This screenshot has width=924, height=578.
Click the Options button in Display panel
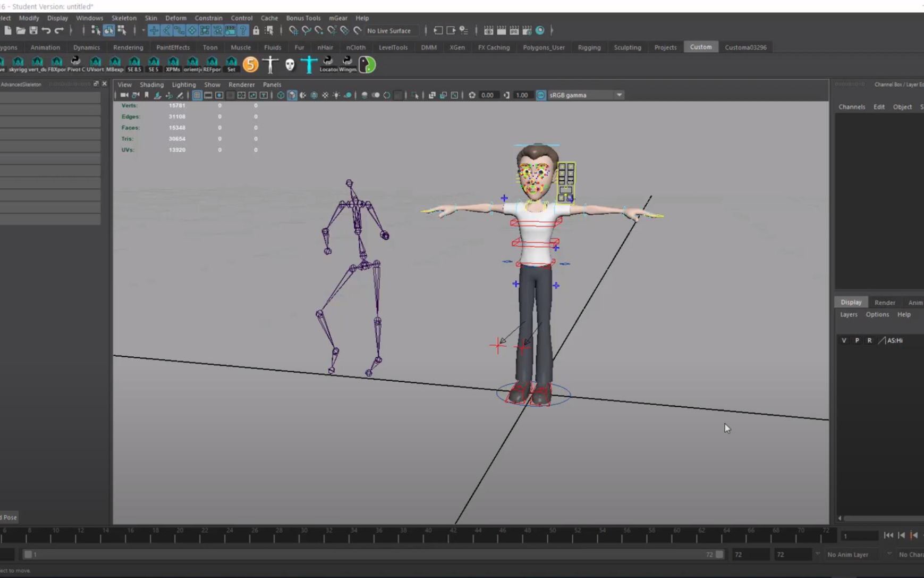pyautogui.click(x=877, y=314)
